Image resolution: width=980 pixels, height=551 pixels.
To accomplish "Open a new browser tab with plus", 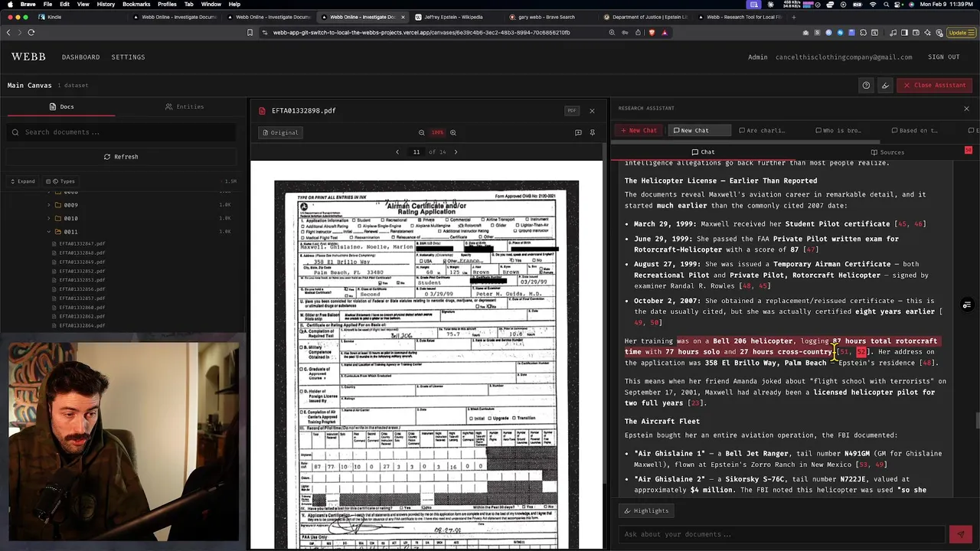I will (x=793, y=17).
